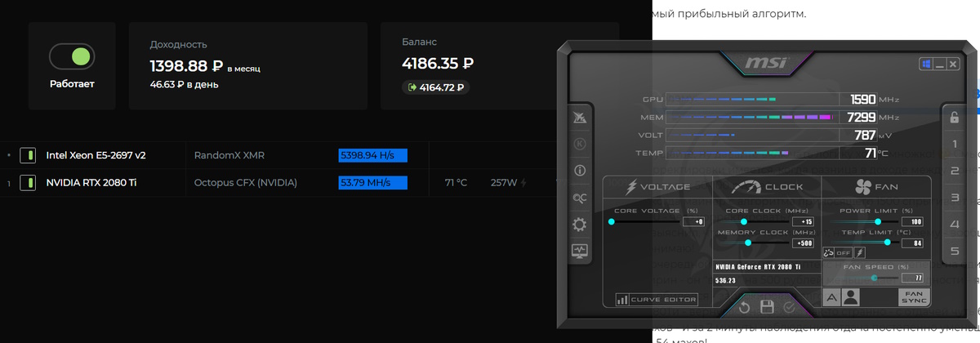This screenshot has height=343, width=980.
Task: Click the Power Limit slider
Action: (863, 221)
